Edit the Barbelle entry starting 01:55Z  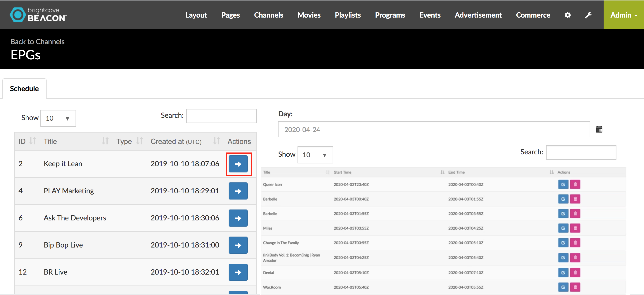563,214
